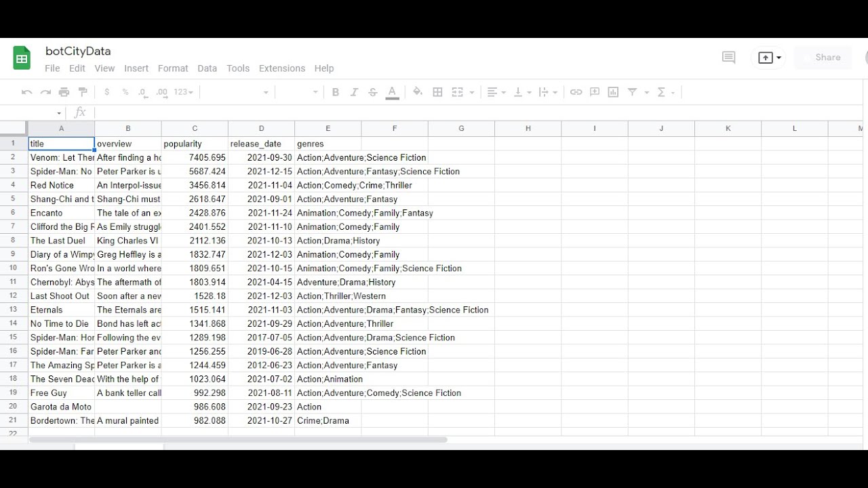Open the Google Sheets home icon

(x=22, y=58)
